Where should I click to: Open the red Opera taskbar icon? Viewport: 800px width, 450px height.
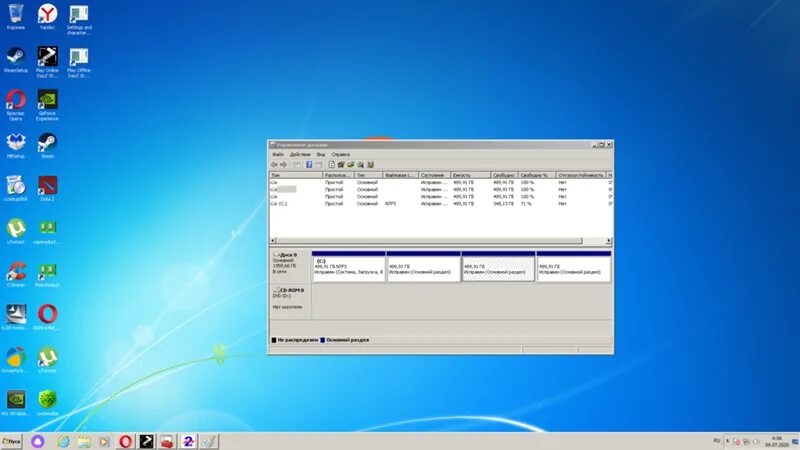tap(126, 441)
